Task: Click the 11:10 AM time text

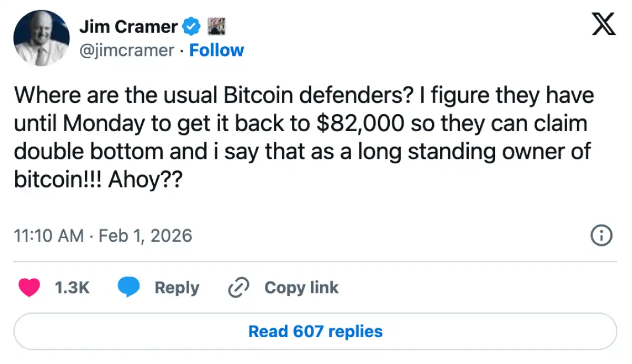Action: pyautogui.click(x=48, y=235)
